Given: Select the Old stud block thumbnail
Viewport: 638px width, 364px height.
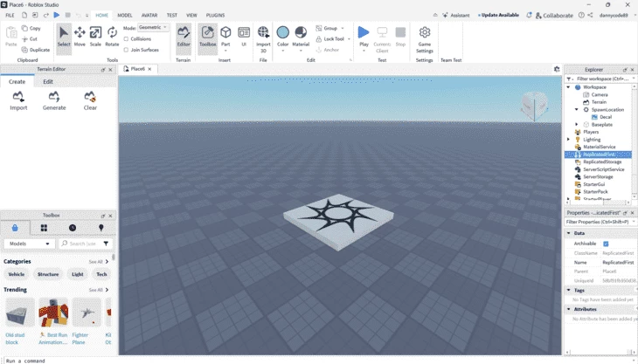Looking at the screenshot, I should [20, 312].
